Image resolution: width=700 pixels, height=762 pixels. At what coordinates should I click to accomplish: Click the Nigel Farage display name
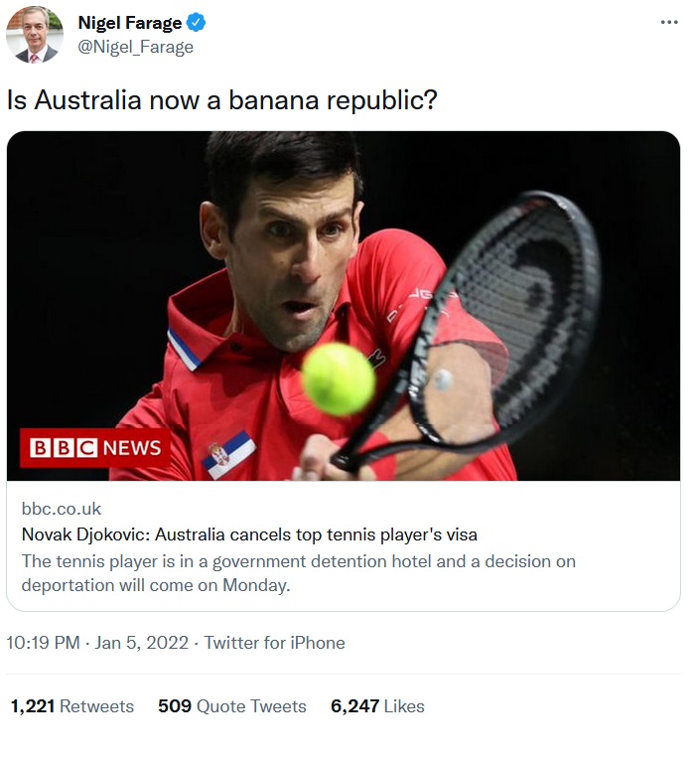tap(129, 23)
